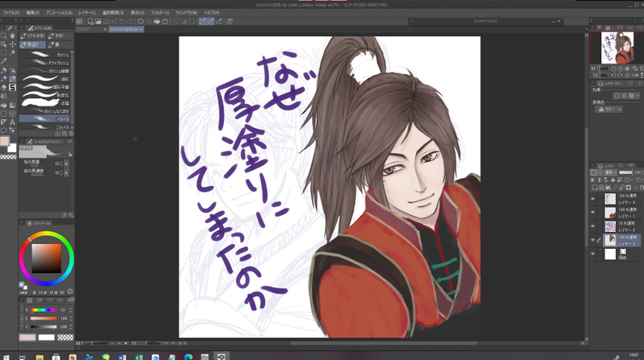
Task: Toggle Snap to Grid in command bar
Action: [x=219, y=21]
